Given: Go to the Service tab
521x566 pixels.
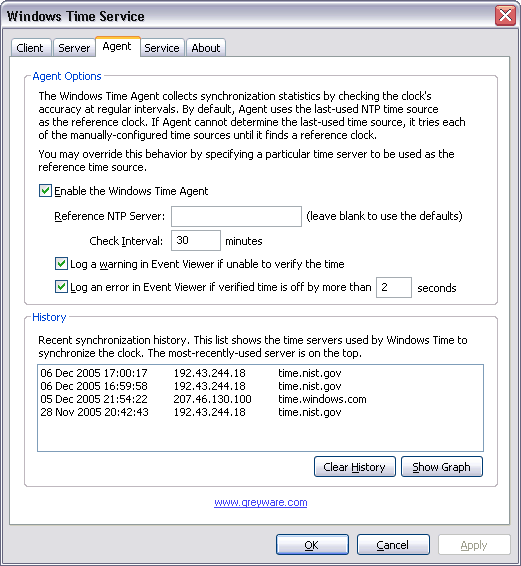Looking at the screenshot, I should (x=162, y=48).
